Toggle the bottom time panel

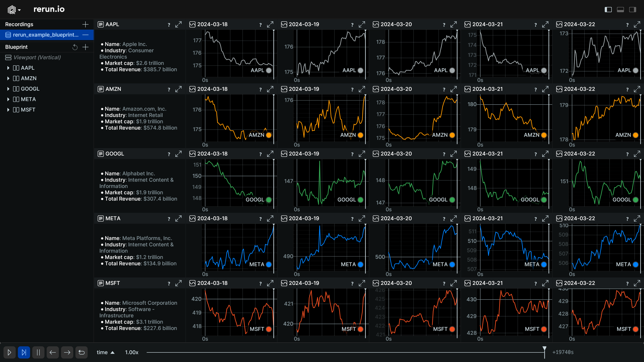(x=620, y=10)
